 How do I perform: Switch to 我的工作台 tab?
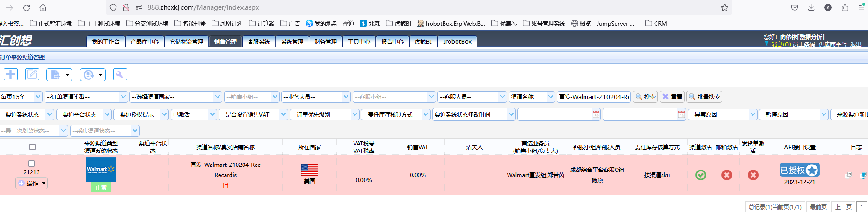105,41
